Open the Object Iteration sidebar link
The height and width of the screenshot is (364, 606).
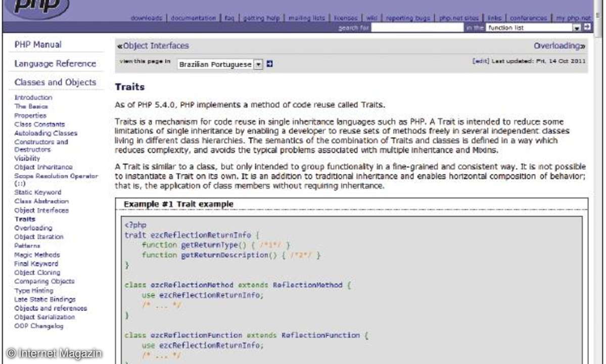pyautogui.click(x=38, y=237)
